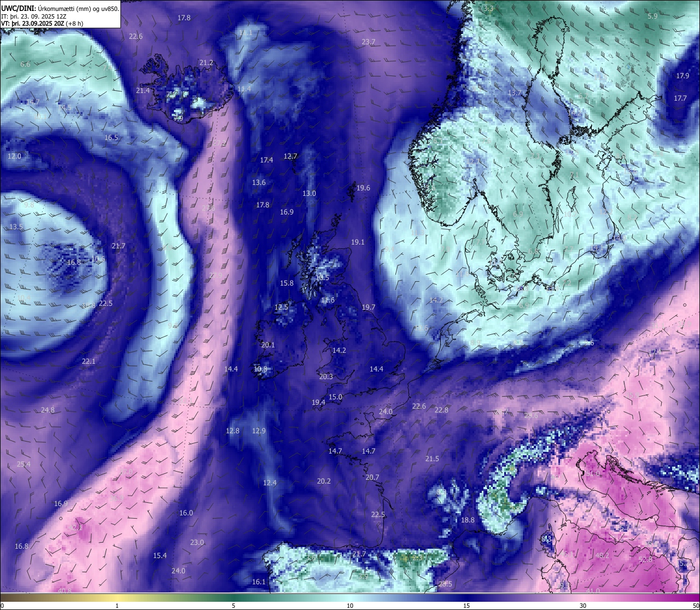Click the 21.4 value west of Iceland
This screenshot has width=700, height=610.
143,90
